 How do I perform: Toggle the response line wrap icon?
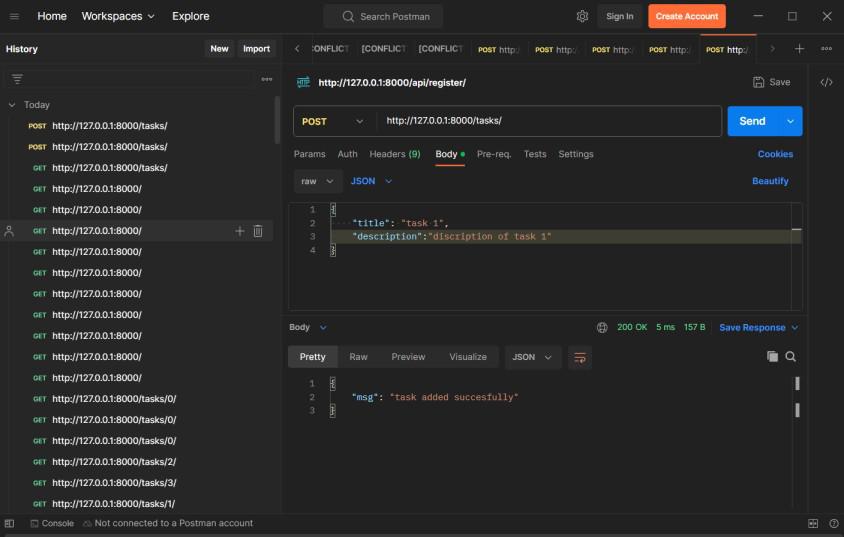(580, 357)
